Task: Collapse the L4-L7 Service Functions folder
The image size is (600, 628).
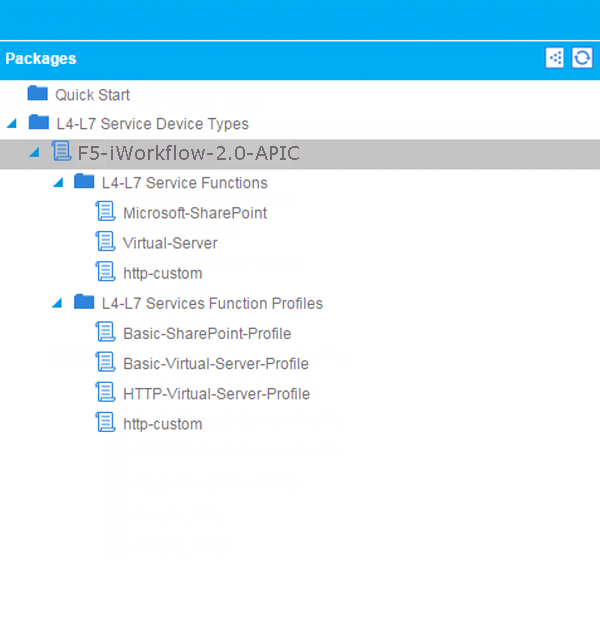Action: click(x=57, y=183)
